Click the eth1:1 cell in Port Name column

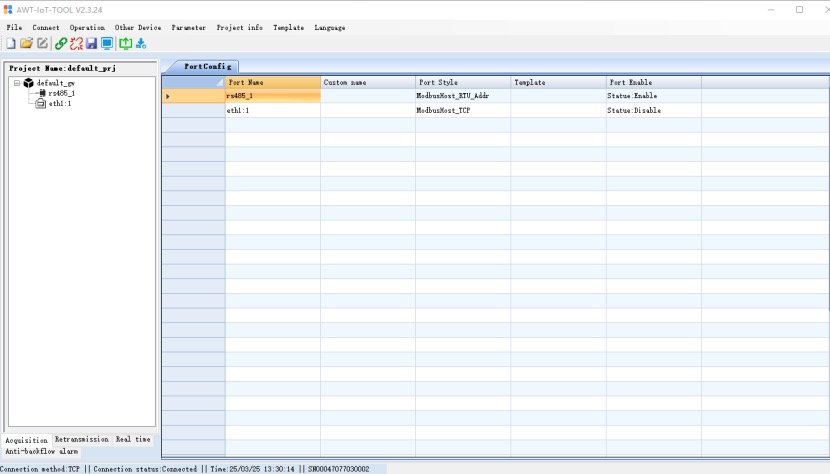click(273, 110)
